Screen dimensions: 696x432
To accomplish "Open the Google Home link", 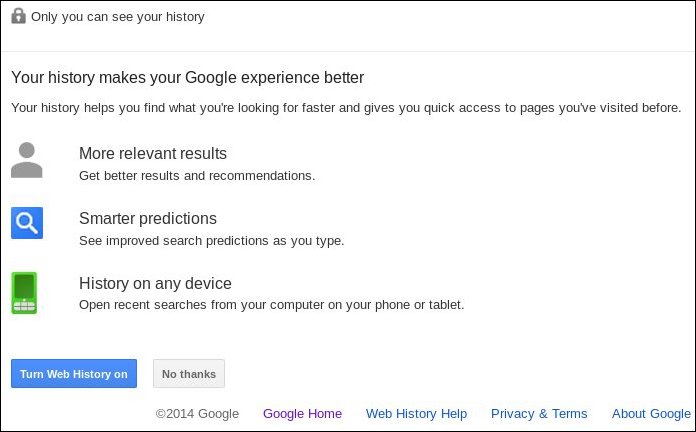I will pos(302,413).
